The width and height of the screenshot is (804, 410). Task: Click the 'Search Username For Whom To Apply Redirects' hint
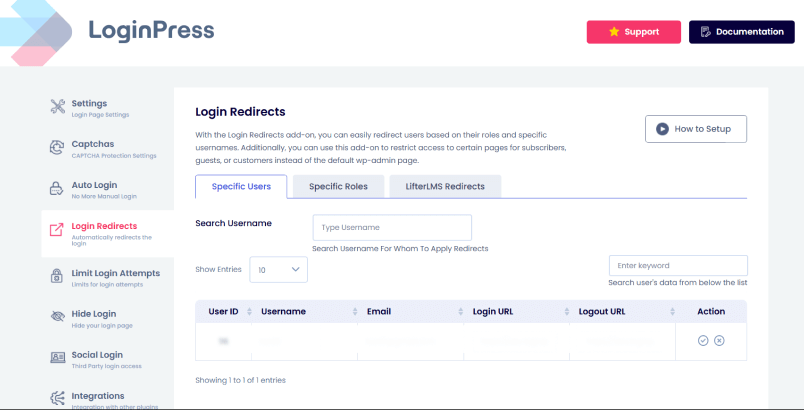click(x=400, y=249)
